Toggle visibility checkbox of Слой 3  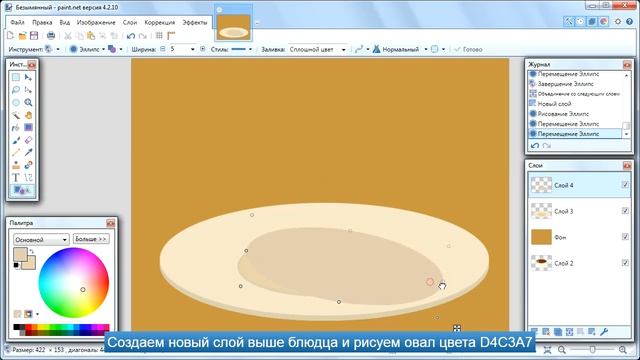click(x=625, y=211)
